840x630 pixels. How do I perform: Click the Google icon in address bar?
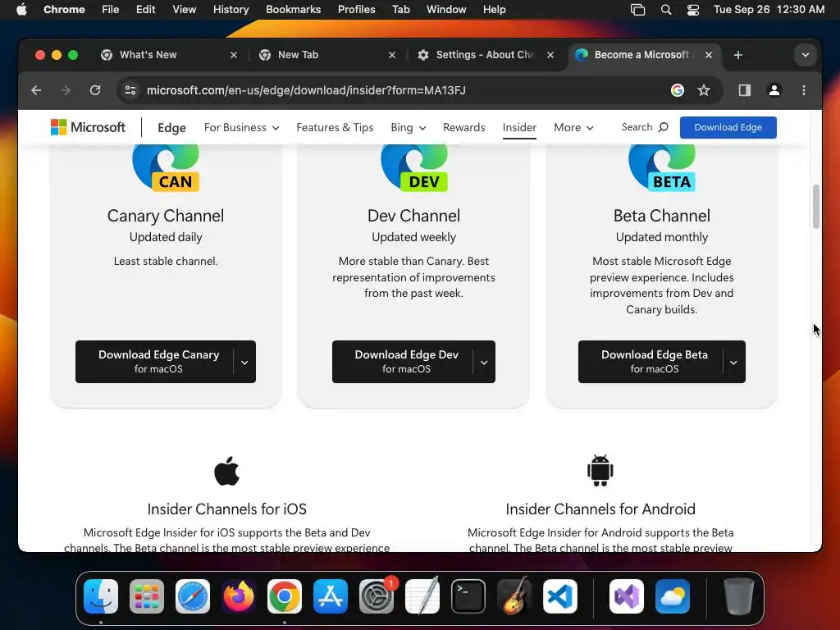click(x=677, y=90)
